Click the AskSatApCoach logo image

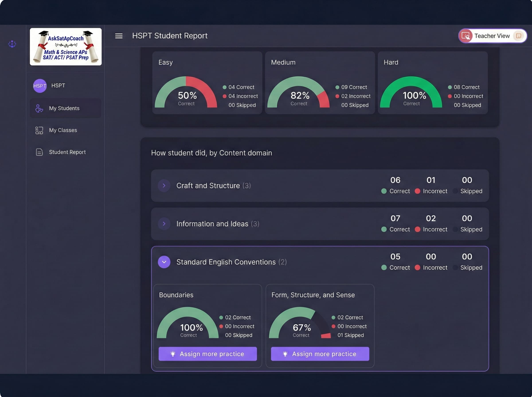[66, 47]
